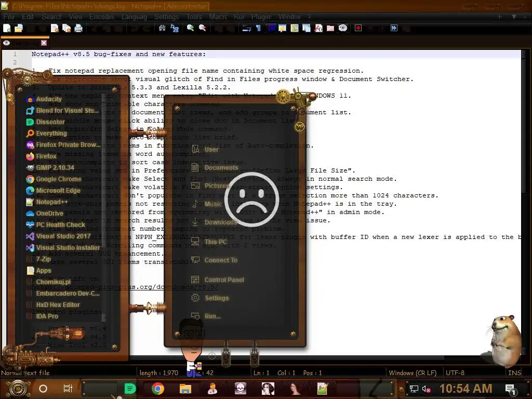Open Settings in start menu panel
The width and height of the screenshot is (532, 399).
pyautogui.click(x=210, y=299)
